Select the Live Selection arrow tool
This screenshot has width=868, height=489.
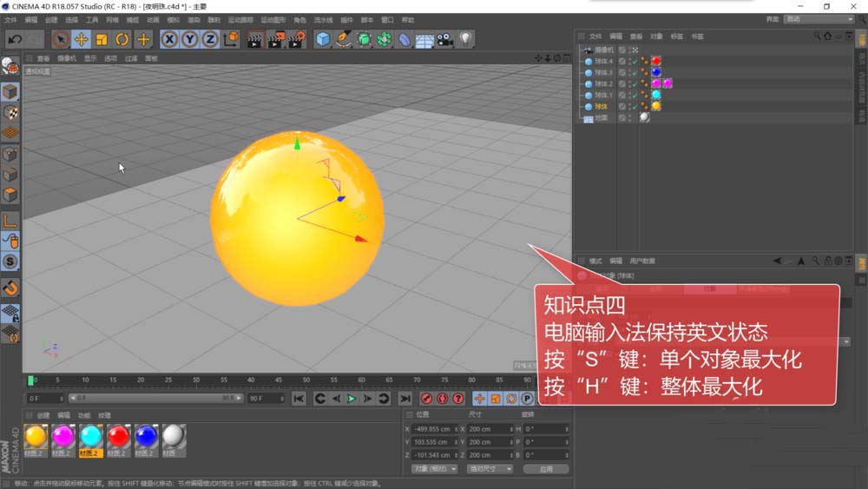[61, 39]
